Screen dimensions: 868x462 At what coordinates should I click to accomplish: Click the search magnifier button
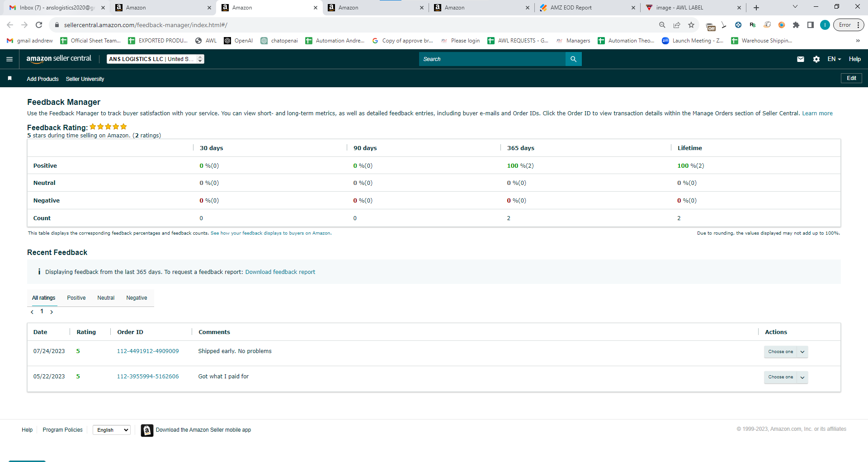click(x=573, y=59)
